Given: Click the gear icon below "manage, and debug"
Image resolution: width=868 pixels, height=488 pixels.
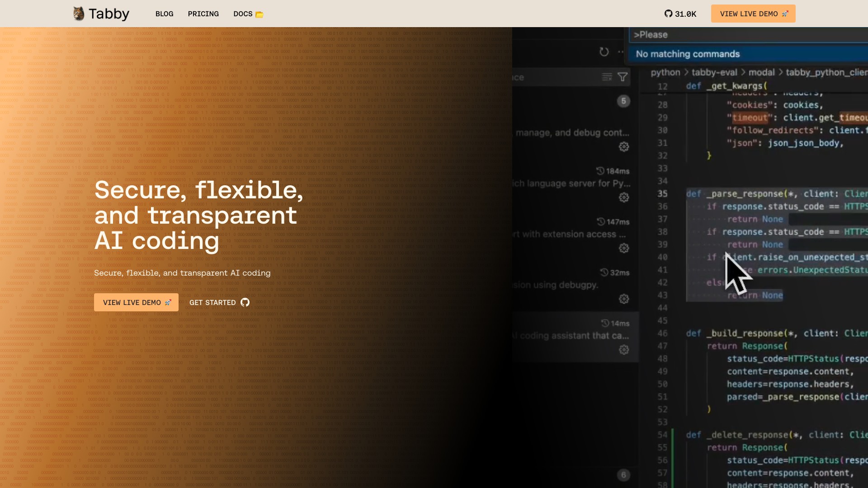Looking at the screenshot, I should point(624,147).
